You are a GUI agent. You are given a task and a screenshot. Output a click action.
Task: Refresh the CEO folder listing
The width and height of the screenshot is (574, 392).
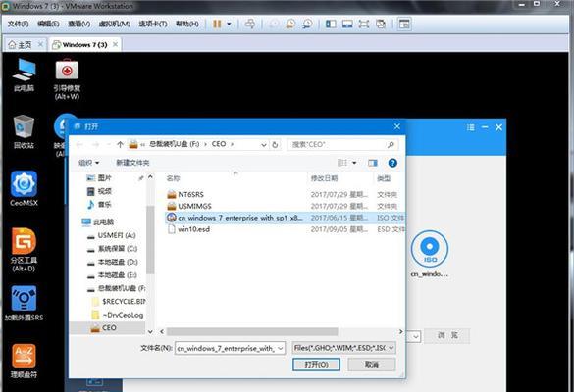tap(275, 145)
